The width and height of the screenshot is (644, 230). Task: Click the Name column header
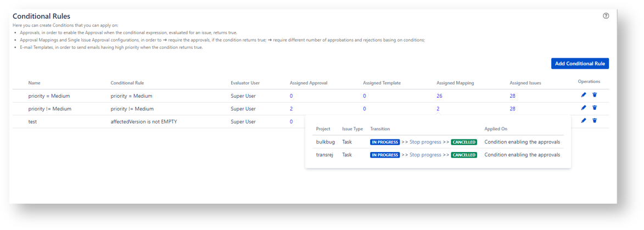[35, 83]
